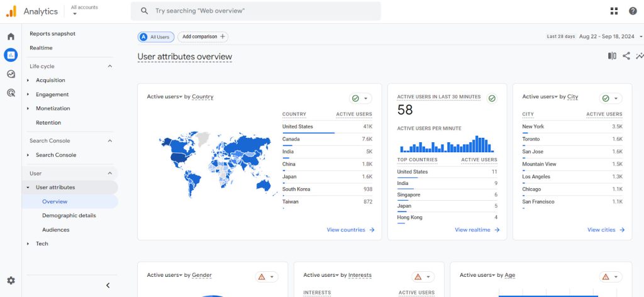Click the United States row in Country table
This screenshot has width=644, height=297.
pos(327,127)
